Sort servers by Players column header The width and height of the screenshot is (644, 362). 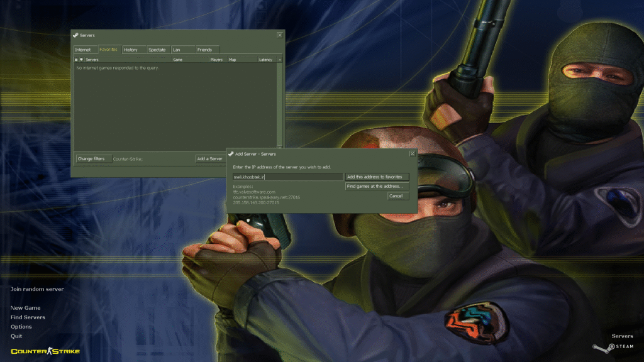point(217,60)
